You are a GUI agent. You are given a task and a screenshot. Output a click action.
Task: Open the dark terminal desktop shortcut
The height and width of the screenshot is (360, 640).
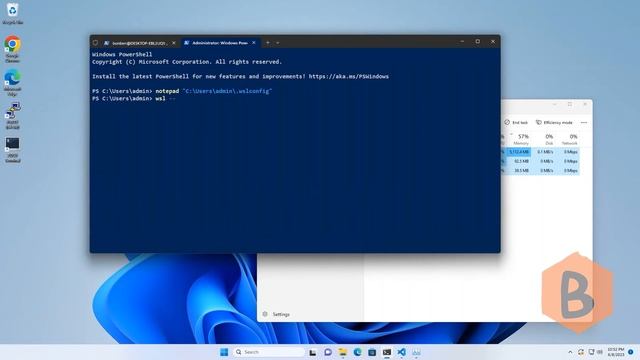point(13,149)
